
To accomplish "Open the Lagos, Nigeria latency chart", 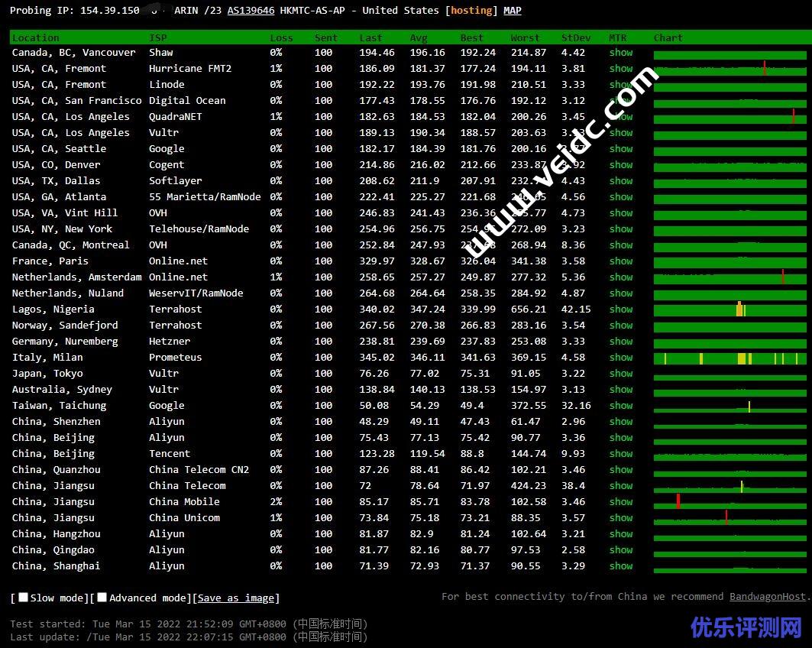I will click(730, 309).
